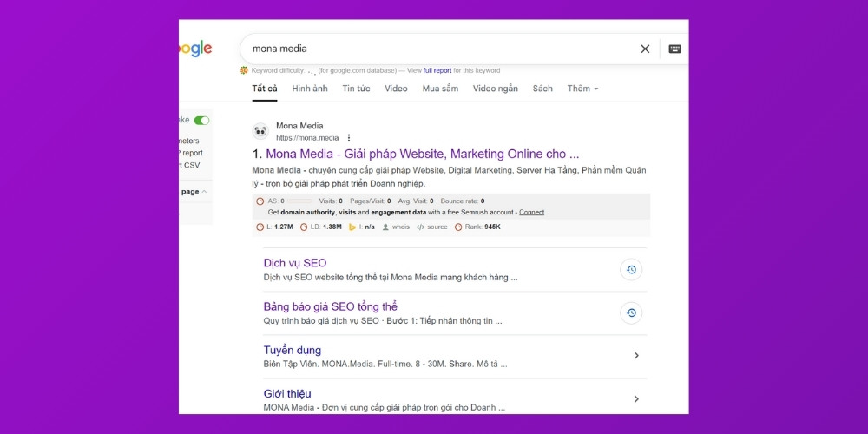The image size is (868, 434).
Task: Open the full report link
Action: click(437, 70)
